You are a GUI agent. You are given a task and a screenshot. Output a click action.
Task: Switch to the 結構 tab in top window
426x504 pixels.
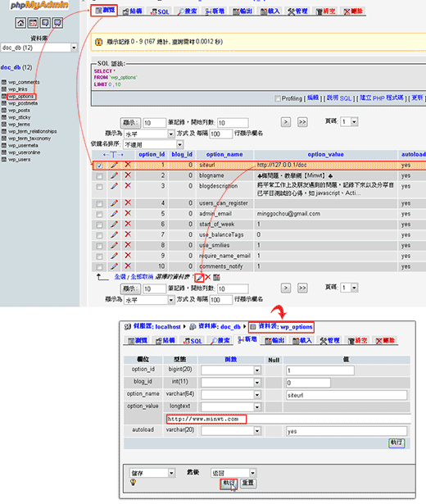click(132, 11)
